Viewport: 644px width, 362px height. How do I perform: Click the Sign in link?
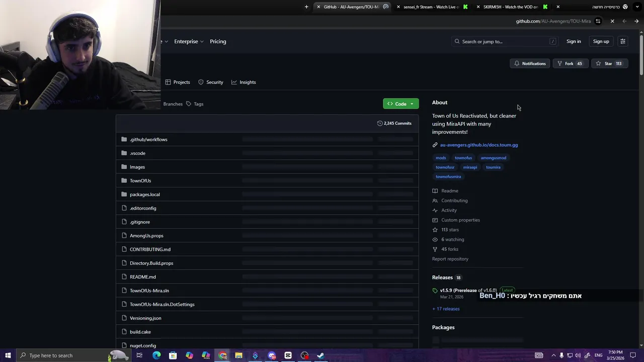tap(574, 41)
